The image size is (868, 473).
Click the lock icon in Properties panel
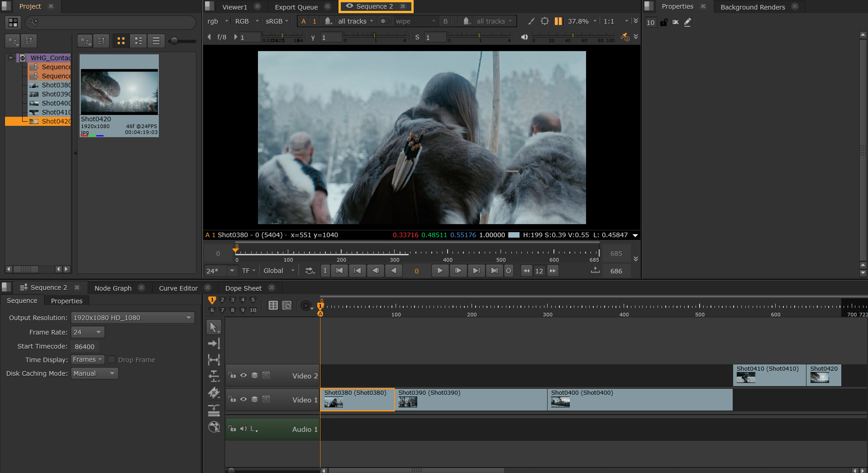tap(664, 22)
